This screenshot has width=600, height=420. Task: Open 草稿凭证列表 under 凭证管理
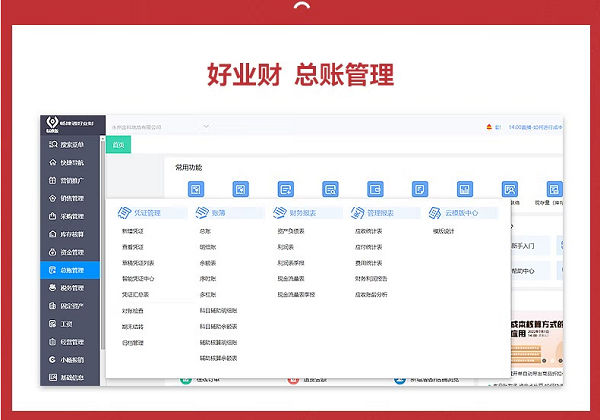138,263
